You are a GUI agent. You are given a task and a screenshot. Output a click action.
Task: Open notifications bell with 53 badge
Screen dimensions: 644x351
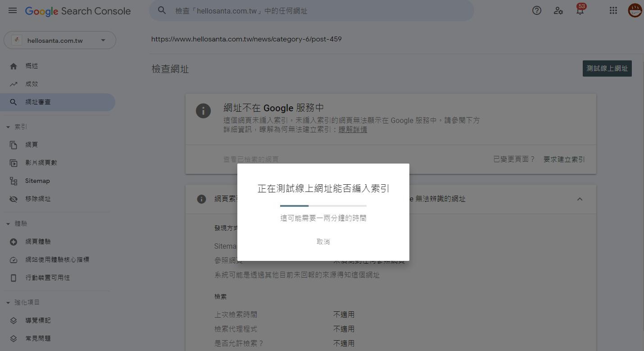pyautogui.click(x=581, y=9)
